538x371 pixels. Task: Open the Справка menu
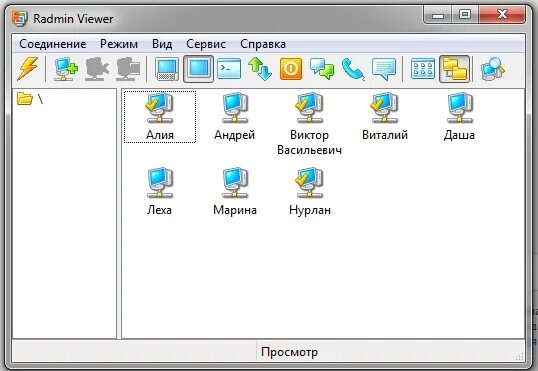(263, 44)
